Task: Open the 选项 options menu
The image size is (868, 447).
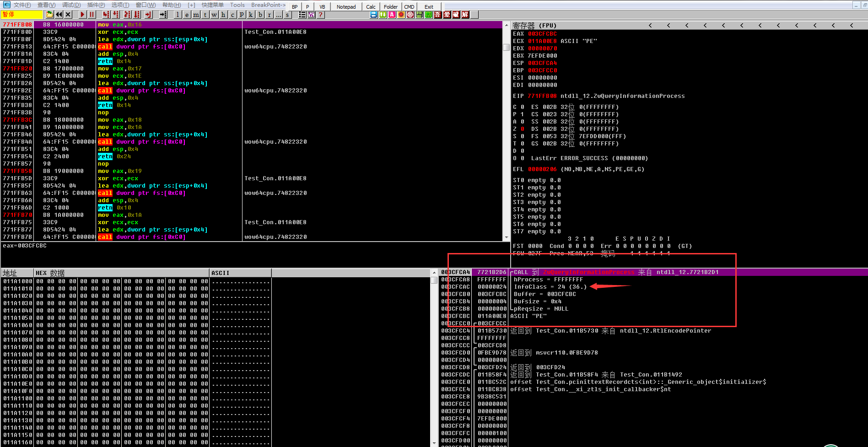Action: (x=119, y=5)
